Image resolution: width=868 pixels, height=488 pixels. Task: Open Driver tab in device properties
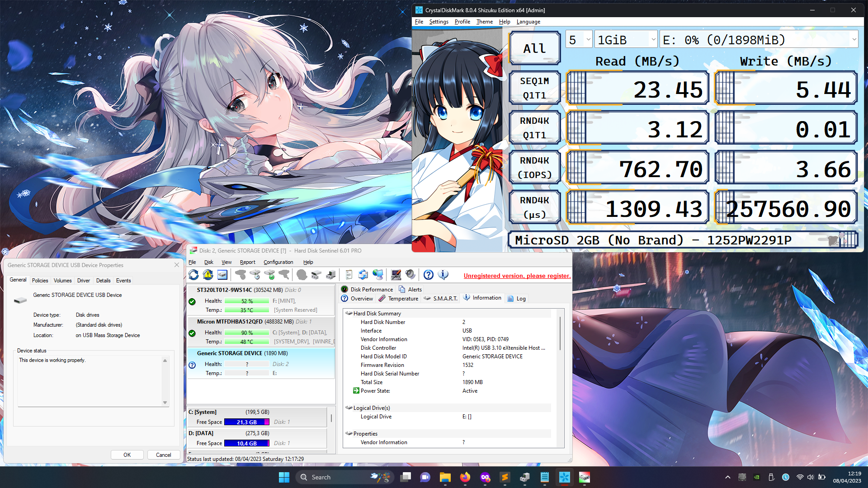[x=83, y=281]
